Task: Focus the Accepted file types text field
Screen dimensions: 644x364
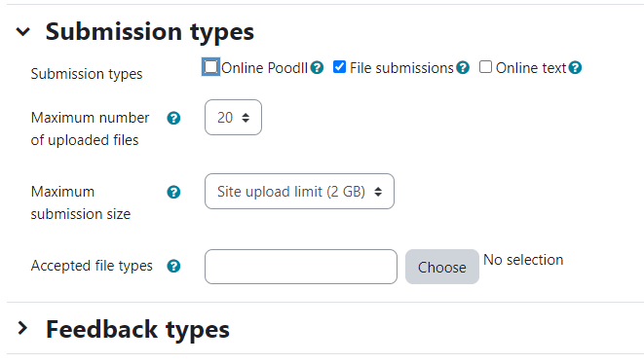Action: [301, 267]
